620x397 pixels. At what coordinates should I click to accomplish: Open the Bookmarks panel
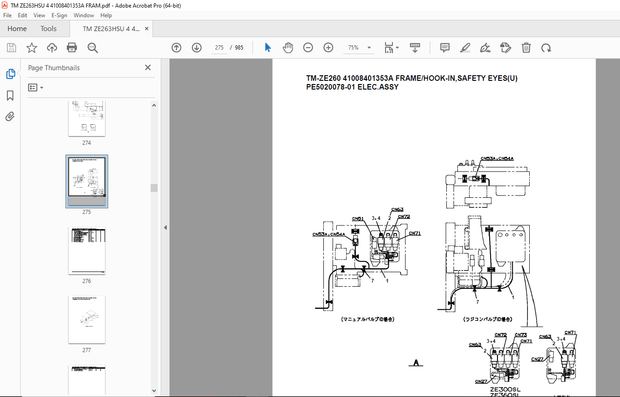point(10,95)
